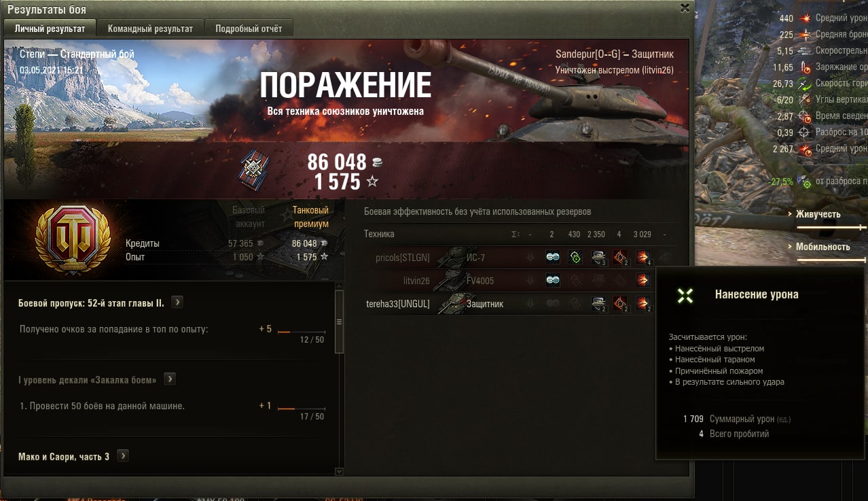Screen dimensions: 868x501
Task: Click the rate of fire icon beside 5,15
Action: coord(806,51)
